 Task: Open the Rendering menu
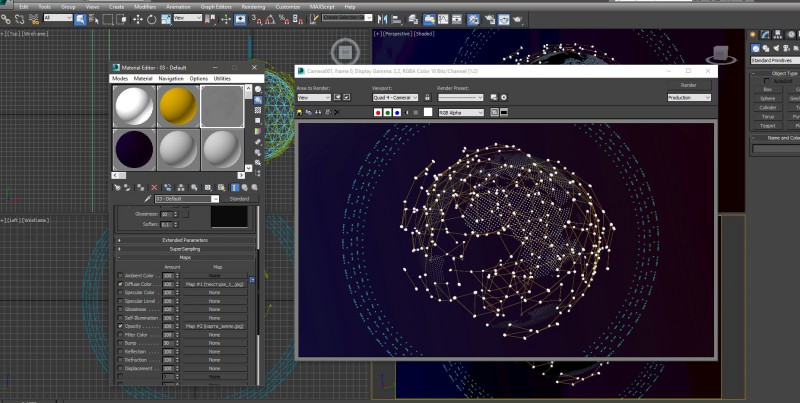[x=254, y=7]
